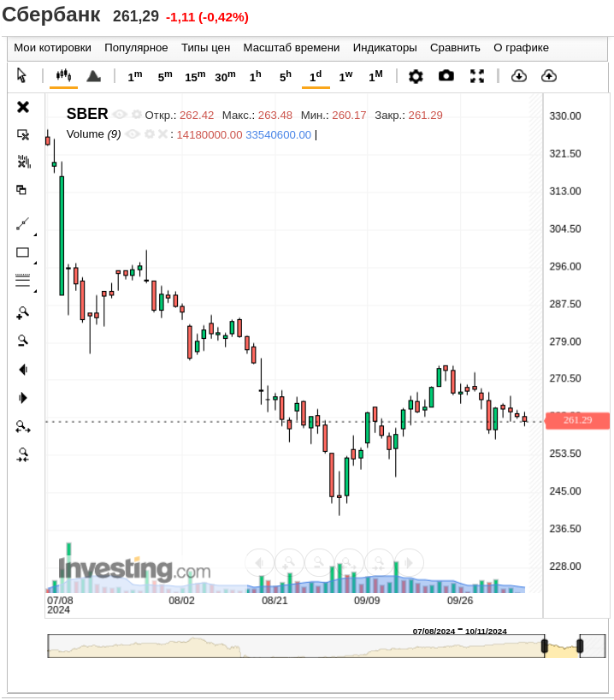614x700 pixels.
Task: Click the zoom in magnifier tool
Action: click(23, 313)
